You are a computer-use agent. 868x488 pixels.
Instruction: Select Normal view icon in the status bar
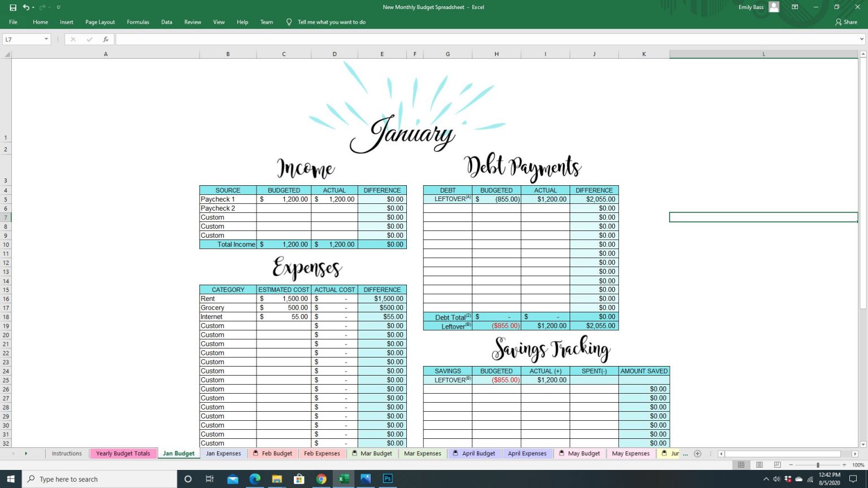coord(740,464)
